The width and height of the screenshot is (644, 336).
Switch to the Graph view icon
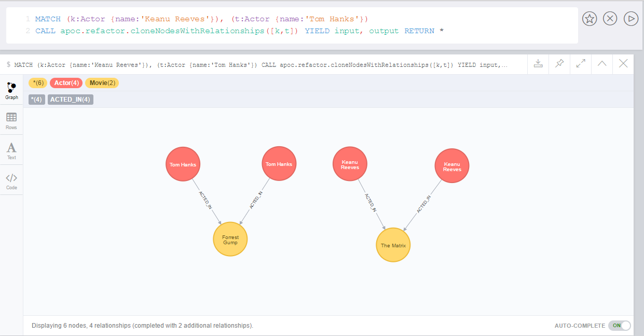[11, 90]
